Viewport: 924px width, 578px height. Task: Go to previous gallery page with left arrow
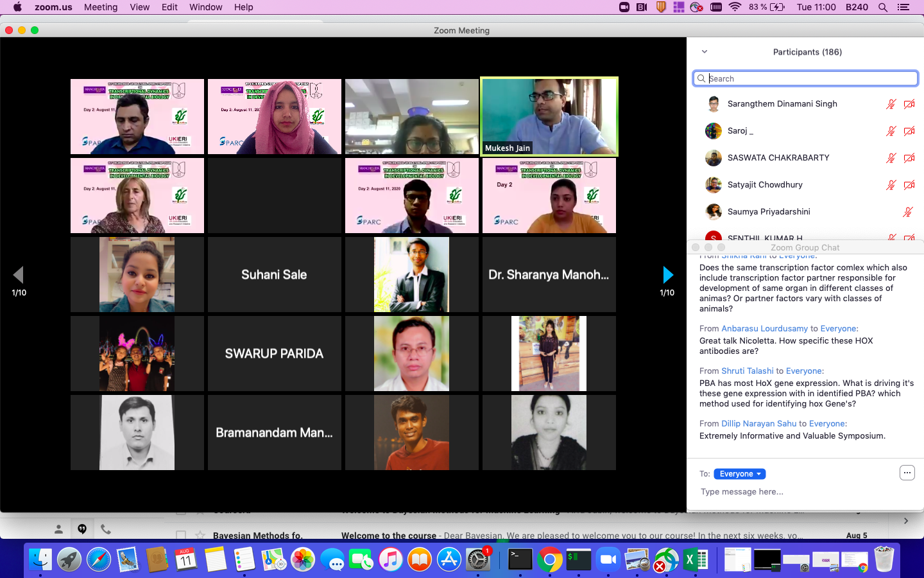pos(19,275)
